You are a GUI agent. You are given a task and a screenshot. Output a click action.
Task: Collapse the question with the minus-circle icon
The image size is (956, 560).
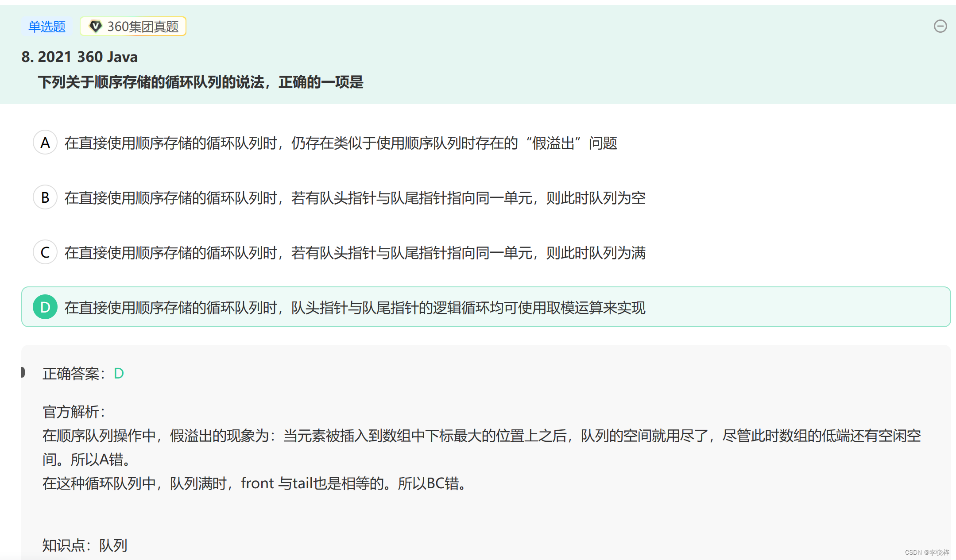(x=940, y=27)
